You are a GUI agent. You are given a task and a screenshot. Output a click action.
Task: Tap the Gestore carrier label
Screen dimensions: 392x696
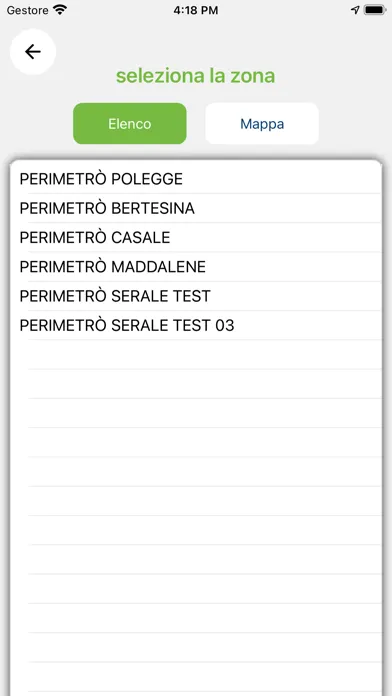click(x=28, y=10)
